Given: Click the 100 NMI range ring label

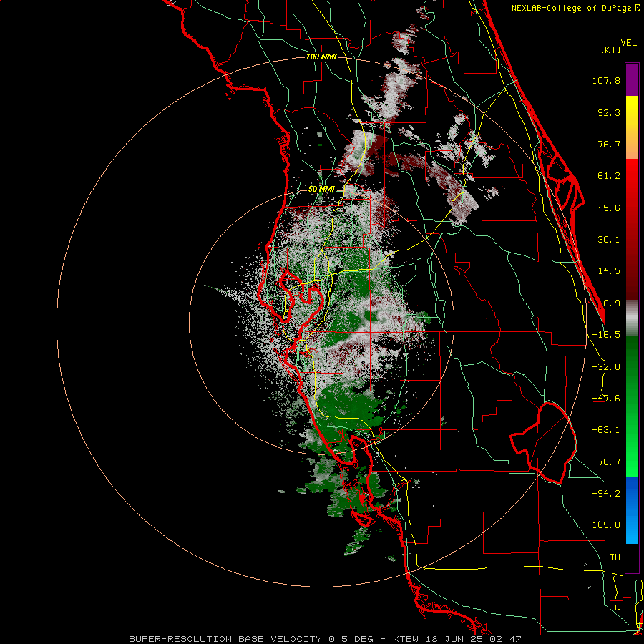Looking at the screenshot, I should (321, 57).
